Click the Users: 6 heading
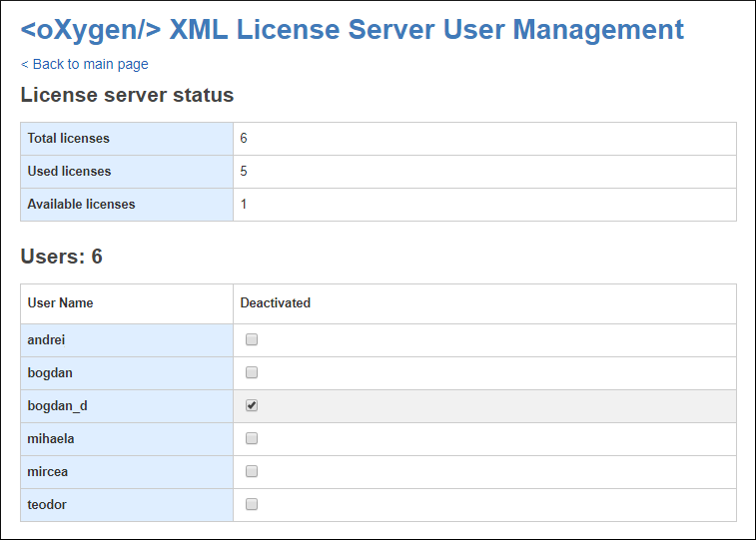756x540 pixels. [61, 257]
